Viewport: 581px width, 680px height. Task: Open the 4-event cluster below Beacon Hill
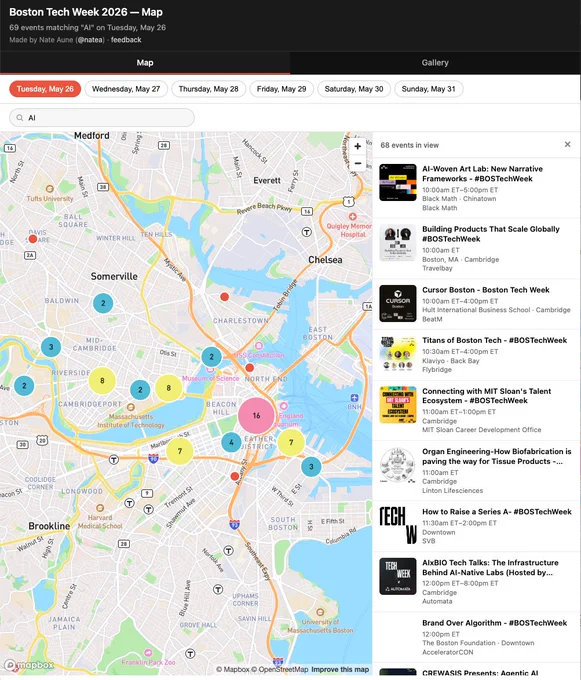click(x=231, y=442)
